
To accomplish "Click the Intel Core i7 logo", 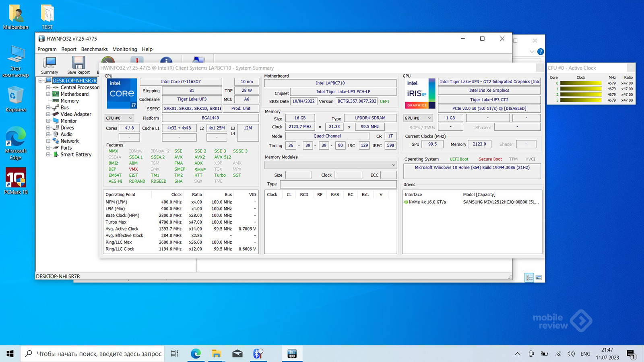I will [x=122, y=93].
